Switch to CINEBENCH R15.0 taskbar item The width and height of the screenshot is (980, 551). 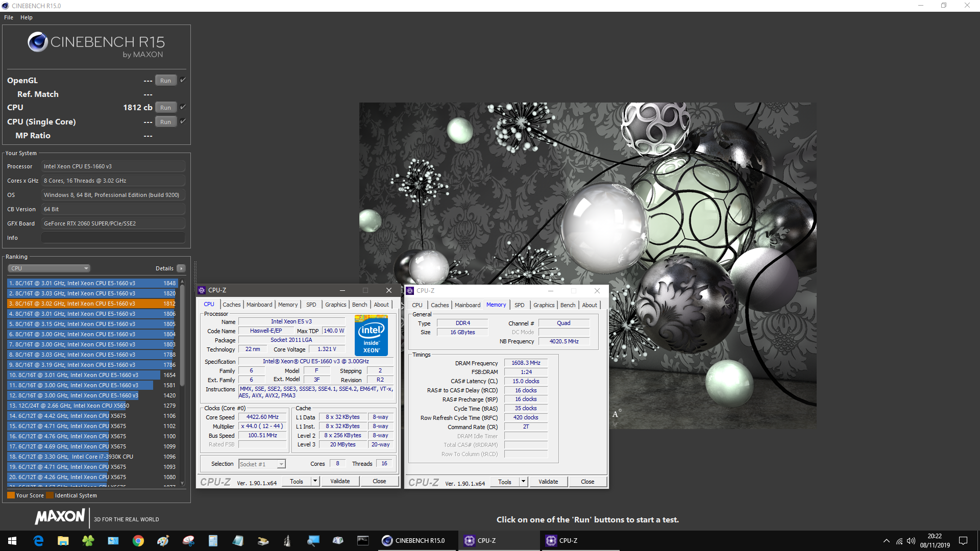(x=418, y=541)
